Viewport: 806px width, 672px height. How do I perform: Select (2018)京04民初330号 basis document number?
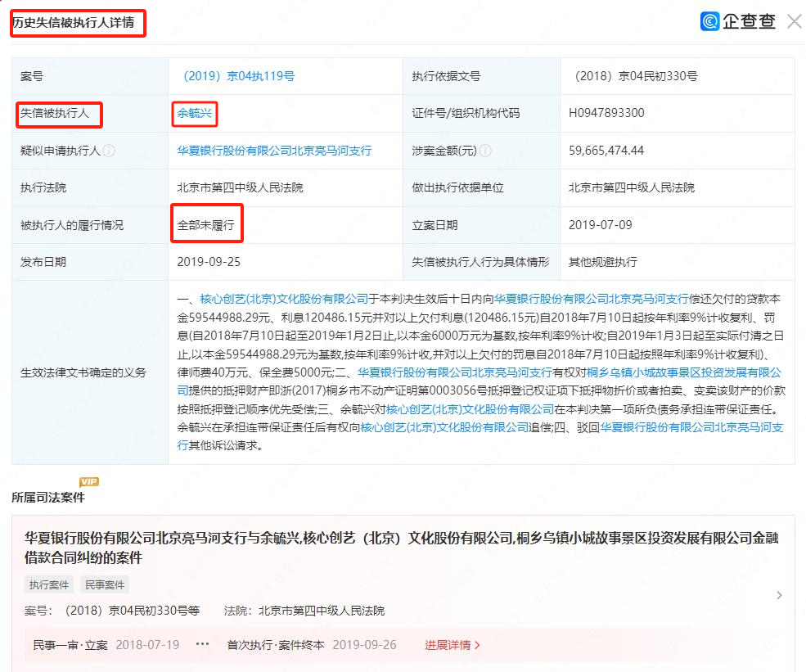pyautogui.click(x=633, y=76)
